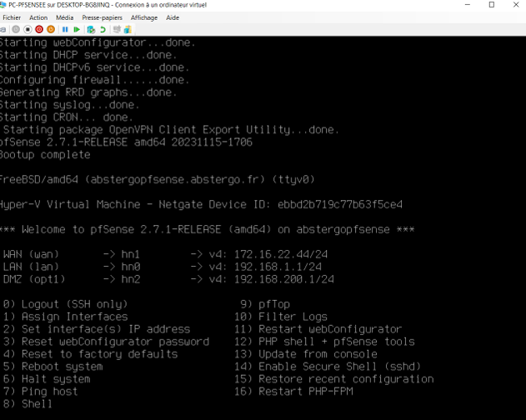526x420 pixels.
Task: Click the green play-shaped Reset icon
Action: coord(78,29)
